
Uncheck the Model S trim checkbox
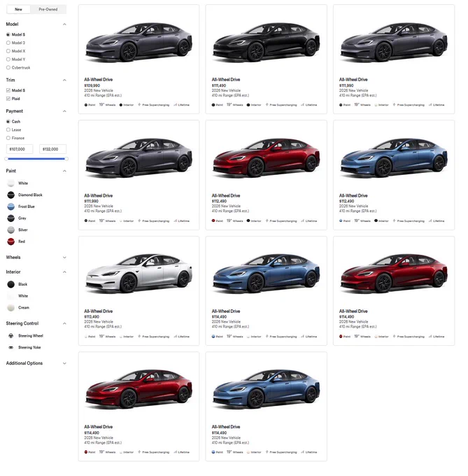tap(8, 90)
